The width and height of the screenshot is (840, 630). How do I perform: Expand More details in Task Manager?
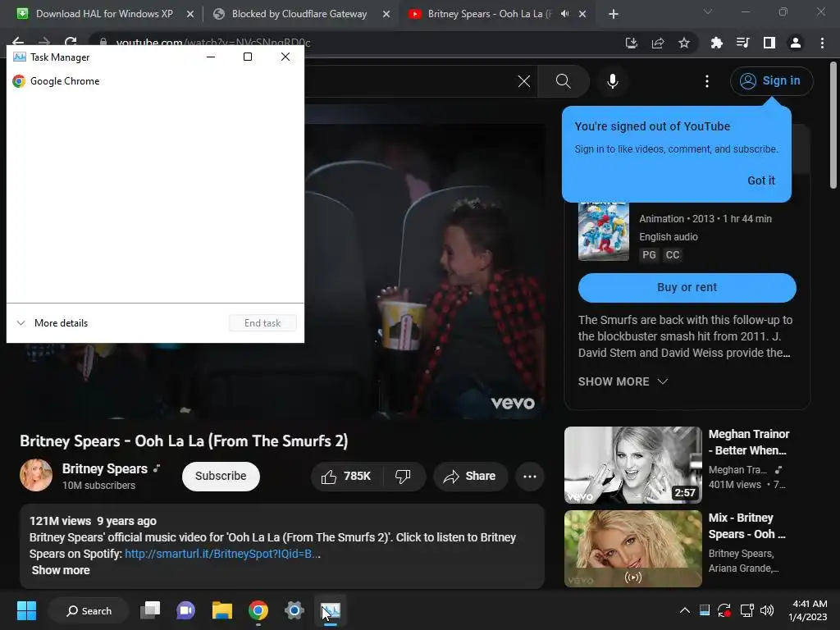tap(52, 323)
